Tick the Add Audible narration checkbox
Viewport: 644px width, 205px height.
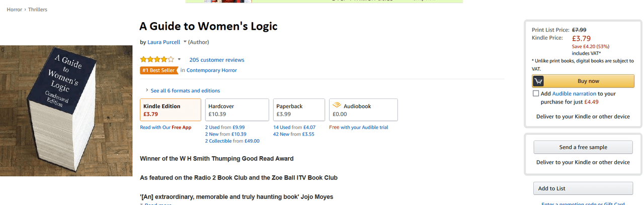pyautogui.click(x=536, y=93)
